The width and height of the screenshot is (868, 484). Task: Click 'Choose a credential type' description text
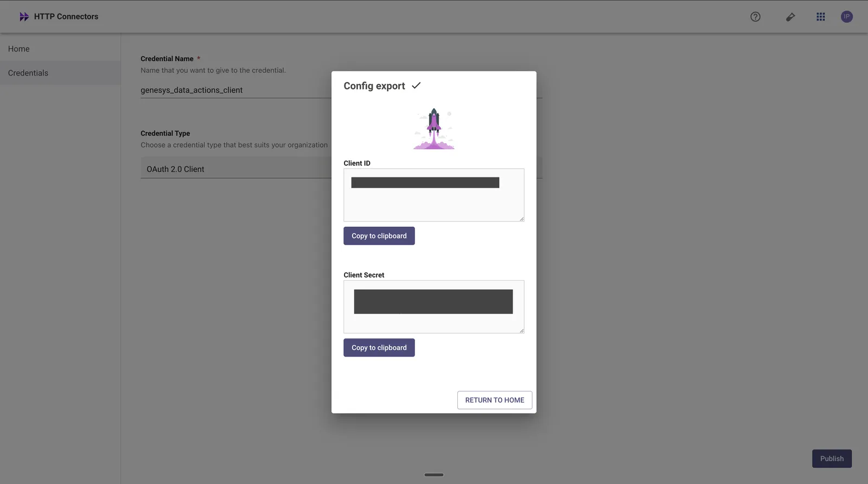(x=234, y=145)
